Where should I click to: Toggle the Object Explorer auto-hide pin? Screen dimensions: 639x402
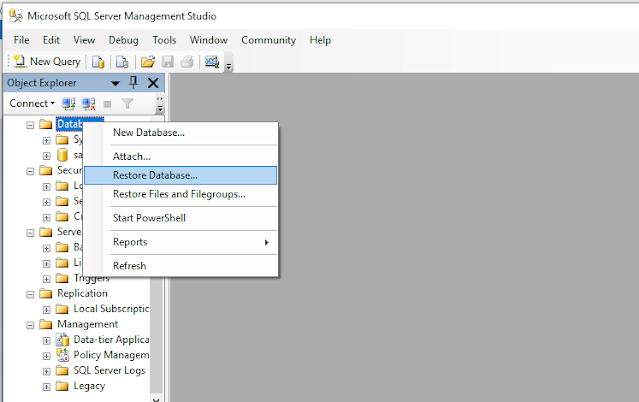click(133, 82)
